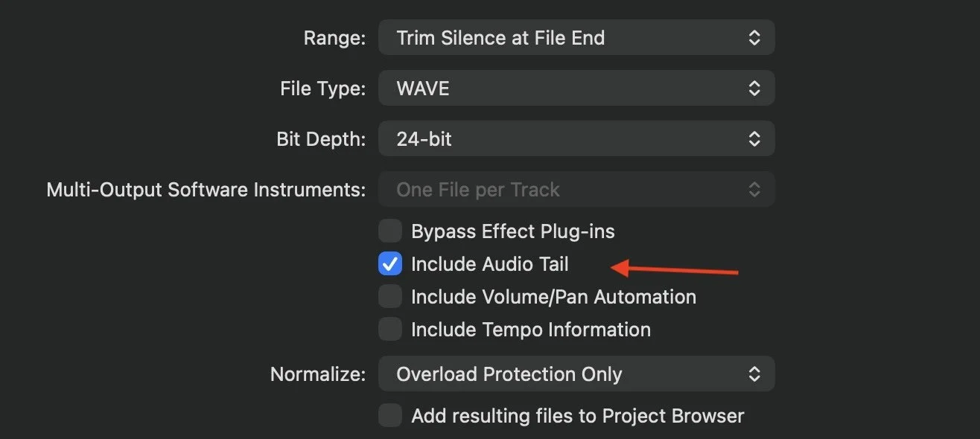Screen dimensions: 980x439
Task: Click the up-down arrows on Range popup
Action: (754, 38)
